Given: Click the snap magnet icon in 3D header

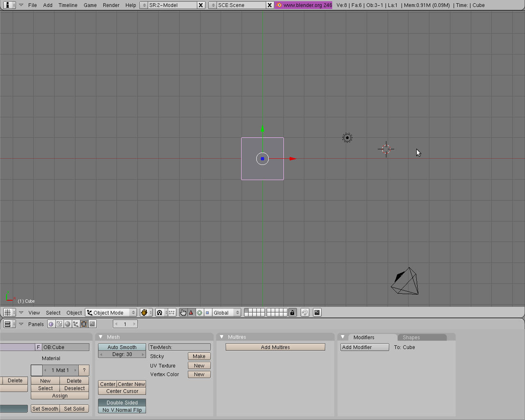Looking at the screenshot, I should pos(305,313).
